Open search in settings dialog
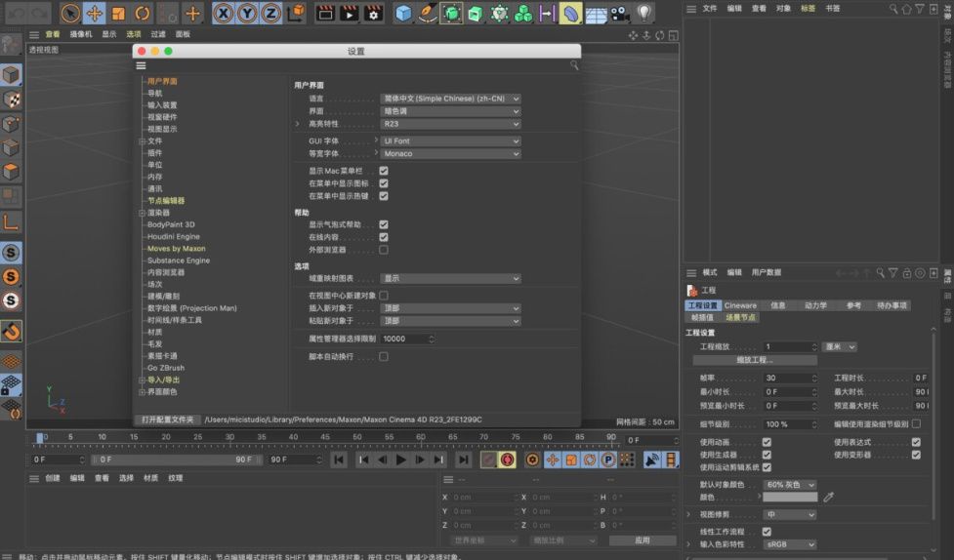The width and height of the screenshot is (954, 560). (x=574, y=65)
